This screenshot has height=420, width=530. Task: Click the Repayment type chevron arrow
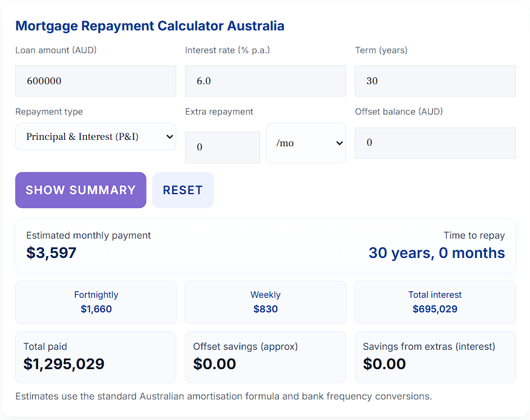(170, 137)
